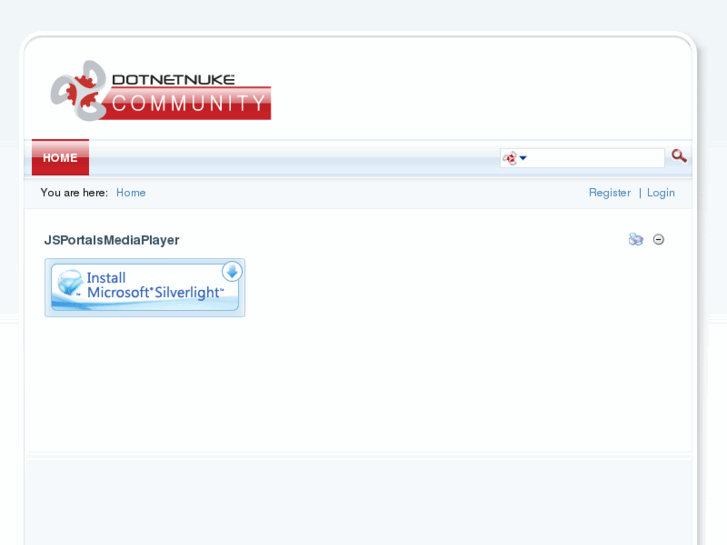Click the magnifying glass search icon
This screenshot has width=727, height=545.
tap(679, 156)
